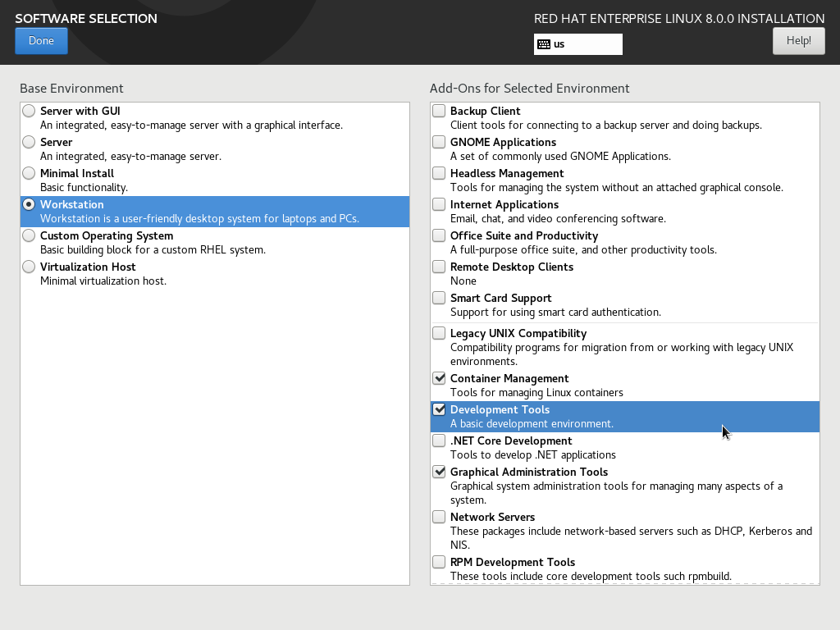This screenshot has height=630, width=840.
Task: Uncheck the Development Tools add-on
Action: point(439,409)
